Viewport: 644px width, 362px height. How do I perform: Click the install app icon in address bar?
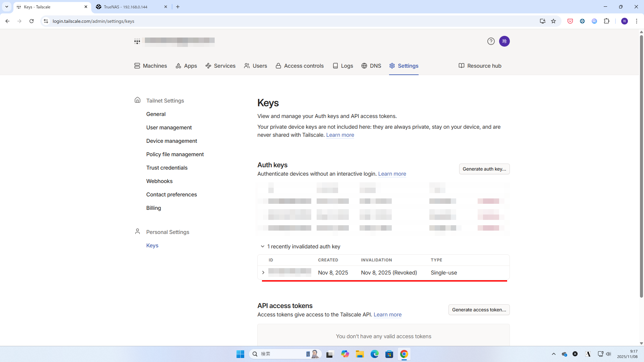pyautogui.click(x=542, y=21)
